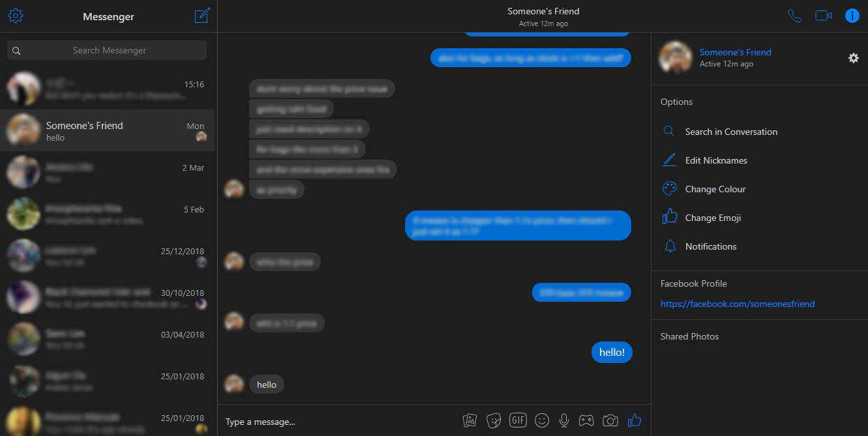Take a photo with the camera icon

click(x=610, y=420)
